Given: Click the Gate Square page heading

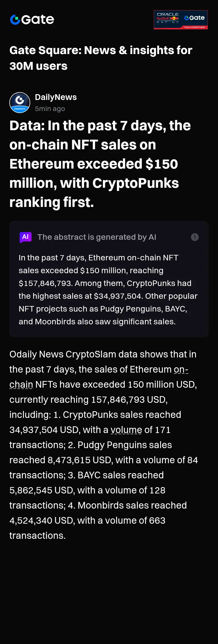Looking at the screenshot, I should click(x=101, y=58).
